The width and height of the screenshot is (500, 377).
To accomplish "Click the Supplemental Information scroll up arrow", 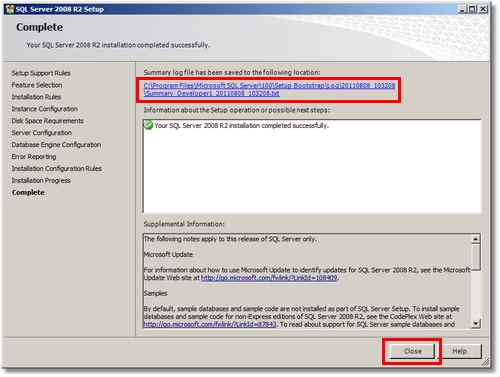I will 476,239.
